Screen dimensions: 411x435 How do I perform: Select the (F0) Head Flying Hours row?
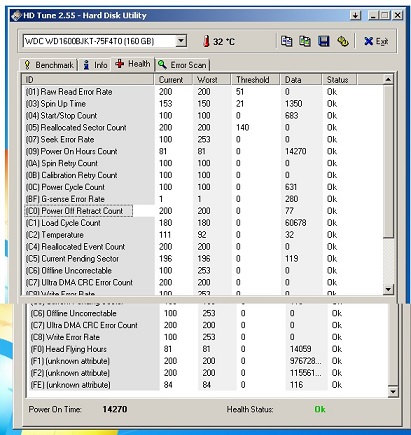tap(207, 349)
